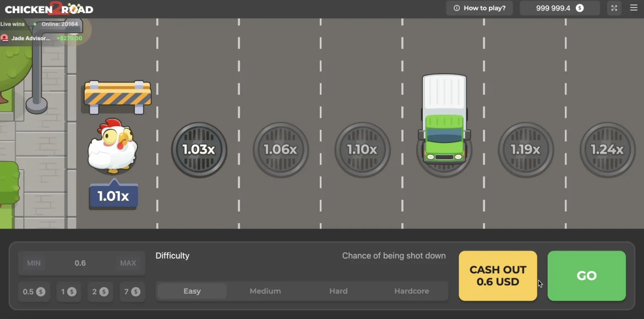The height and width of the screenshot is (319, 644).
Task: Click the Chicken Road 2 logo
Action: 49,8
